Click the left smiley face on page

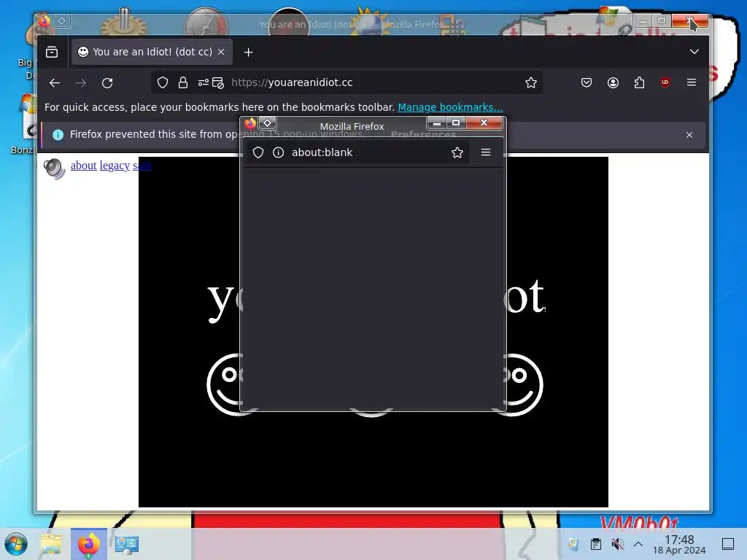tap(225, 384)
